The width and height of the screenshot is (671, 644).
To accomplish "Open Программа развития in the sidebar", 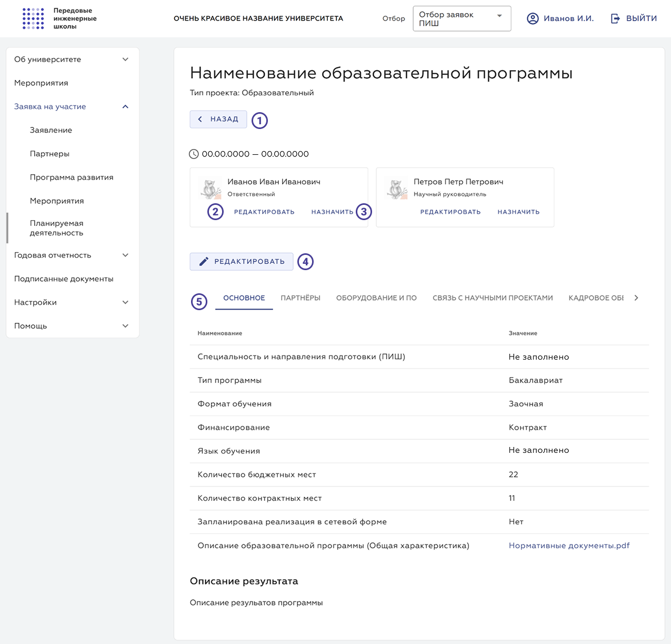I will [72, 177].
